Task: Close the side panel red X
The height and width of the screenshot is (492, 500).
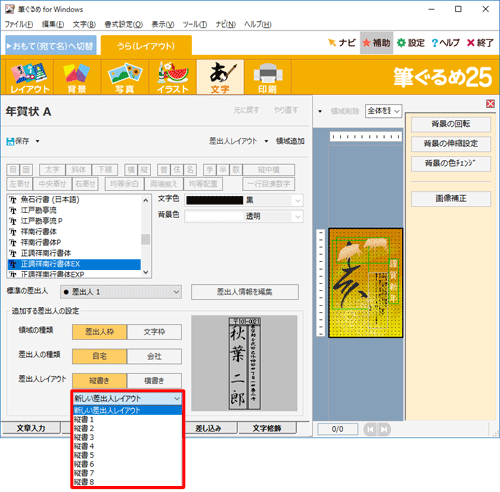Action: (x=490, y=104)
